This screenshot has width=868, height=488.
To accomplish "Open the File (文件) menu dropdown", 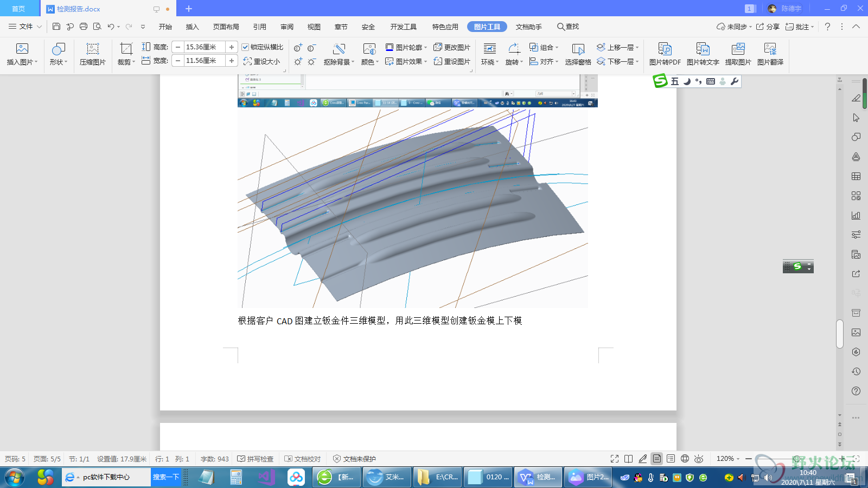I will (x=25, y=27).
